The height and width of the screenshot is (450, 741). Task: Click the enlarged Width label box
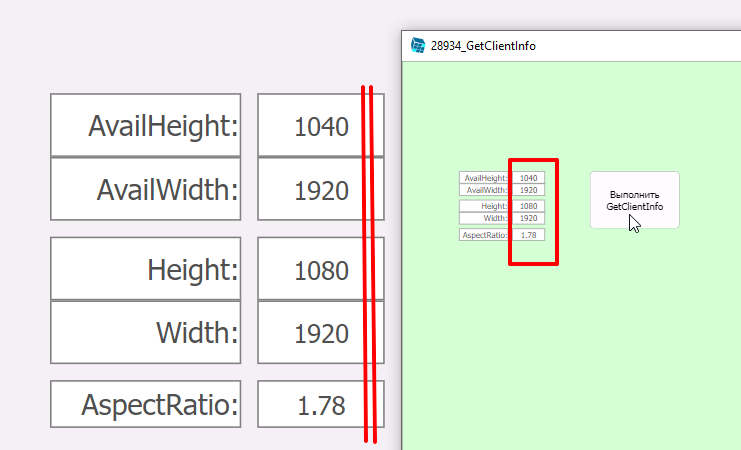click(146, 333)
